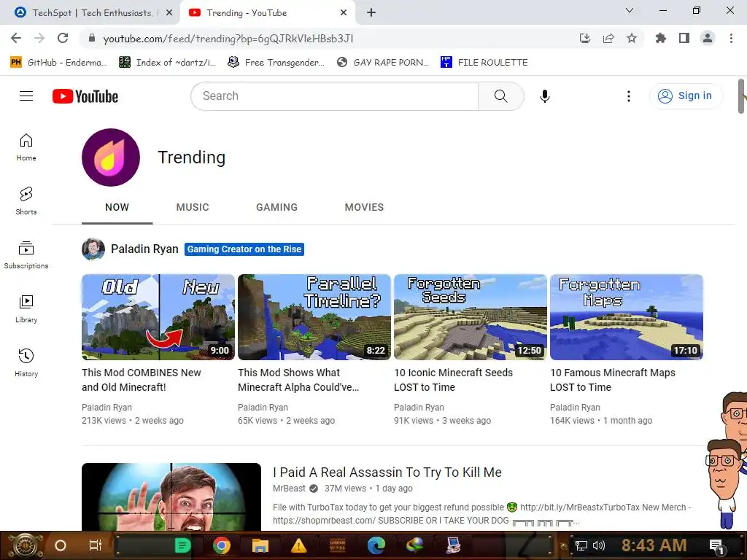The image size is (747, 560).
Task: Open Microsoft Edge from taskbar
Action: point(376,545)
